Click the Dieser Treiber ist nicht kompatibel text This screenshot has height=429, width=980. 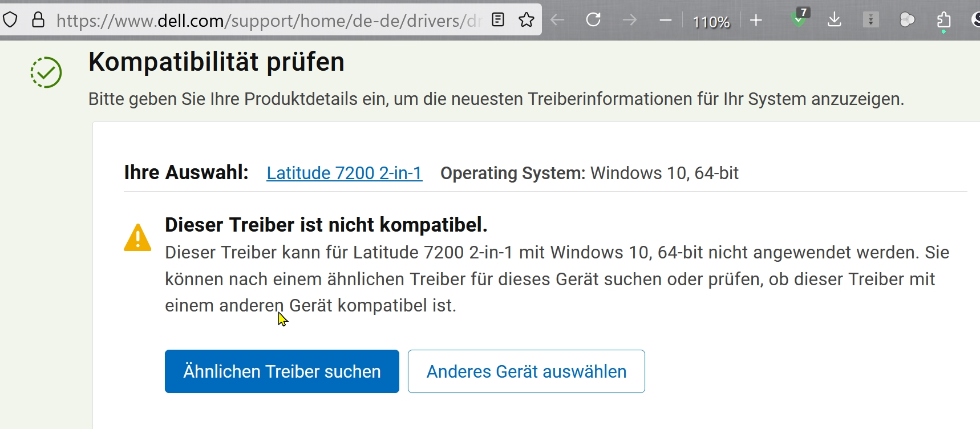click(326, 225)
